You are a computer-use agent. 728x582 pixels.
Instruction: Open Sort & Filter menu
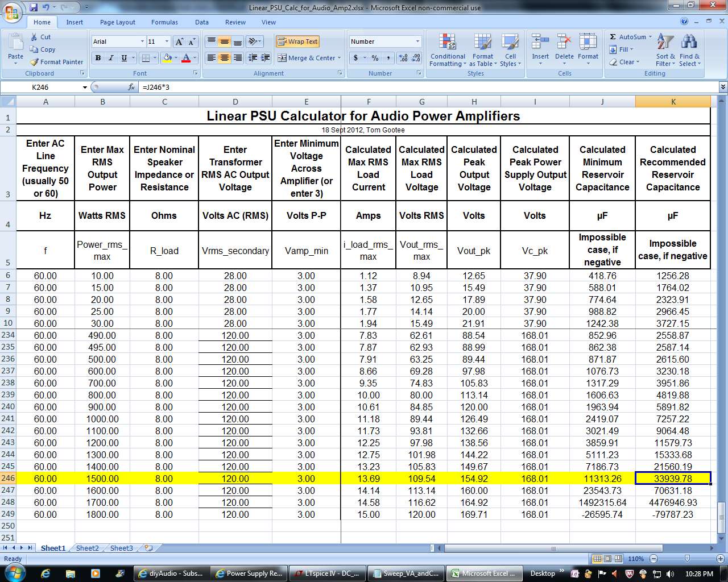[x=665, y=50]
